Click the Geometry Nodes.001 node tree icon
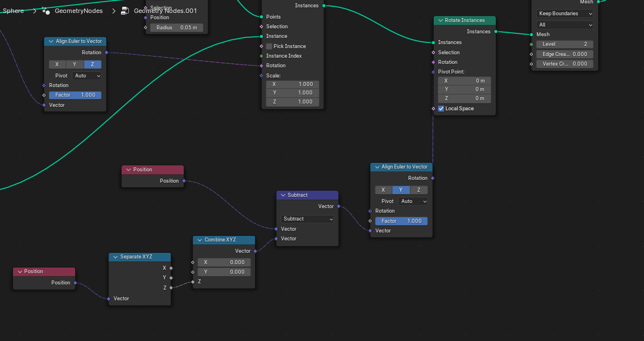 coord(124,11)
